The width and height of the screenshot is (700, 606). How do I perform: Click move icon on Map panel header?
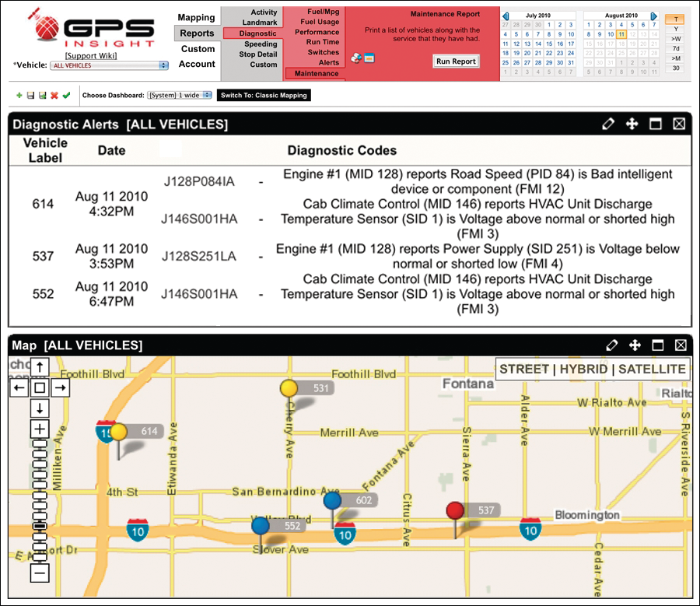(x=633, y=345)
